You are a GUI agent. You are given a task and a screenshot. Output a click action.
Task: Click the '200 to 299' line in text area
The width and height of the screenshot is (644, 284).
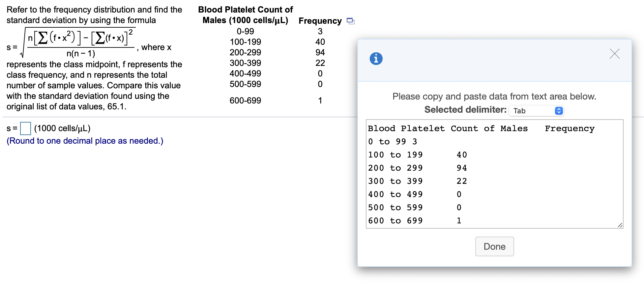(417, 168)
